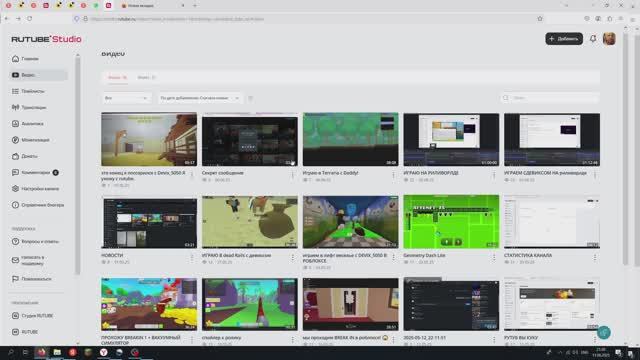Open options menu for ИГРАЮ В dead Rails video
The image size is (640, 360).
(293, 258)
